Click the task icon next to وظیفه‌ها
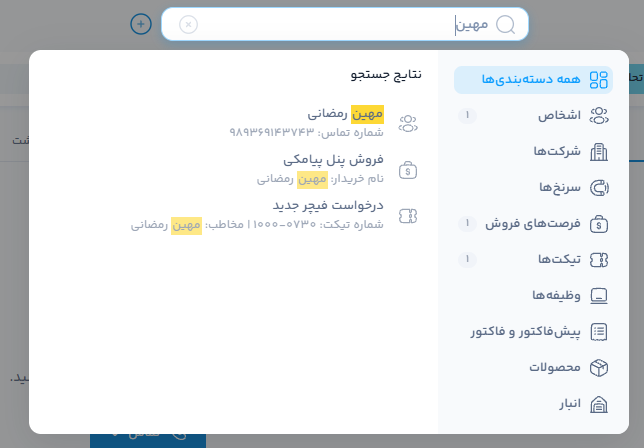The image size is (644, 448). click(x=599, y=296)
